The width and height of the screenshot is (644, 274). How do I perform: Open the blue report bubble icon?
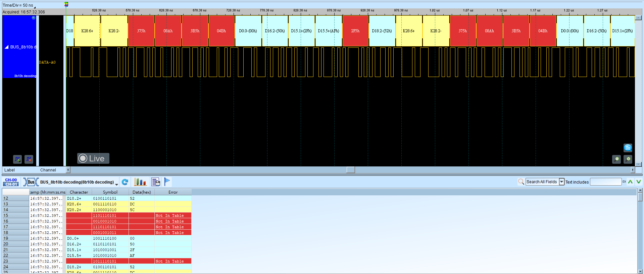tap(628, 148)
